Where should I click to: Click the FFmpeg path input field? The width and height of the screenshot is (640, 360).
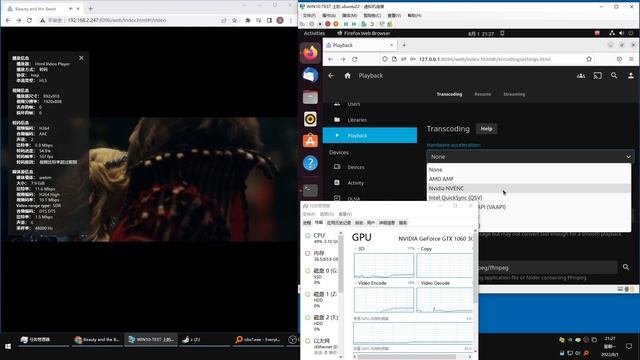(x=547, y=268)
